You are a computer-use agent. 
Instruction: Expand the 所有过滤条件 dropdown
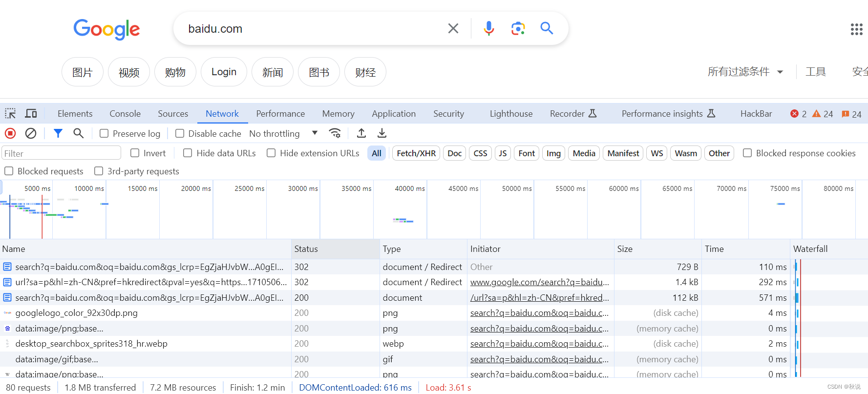pyautogui.click(x=745, y=72)
